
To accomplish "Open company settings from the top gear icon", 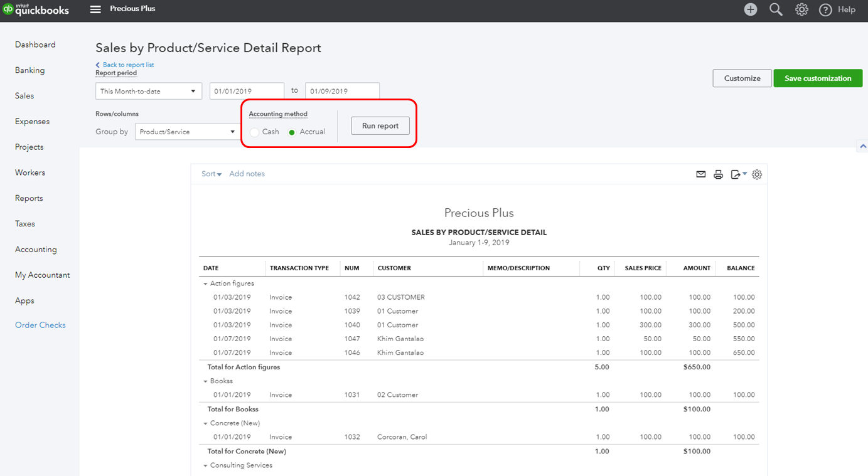I will (x=801, y=9).
